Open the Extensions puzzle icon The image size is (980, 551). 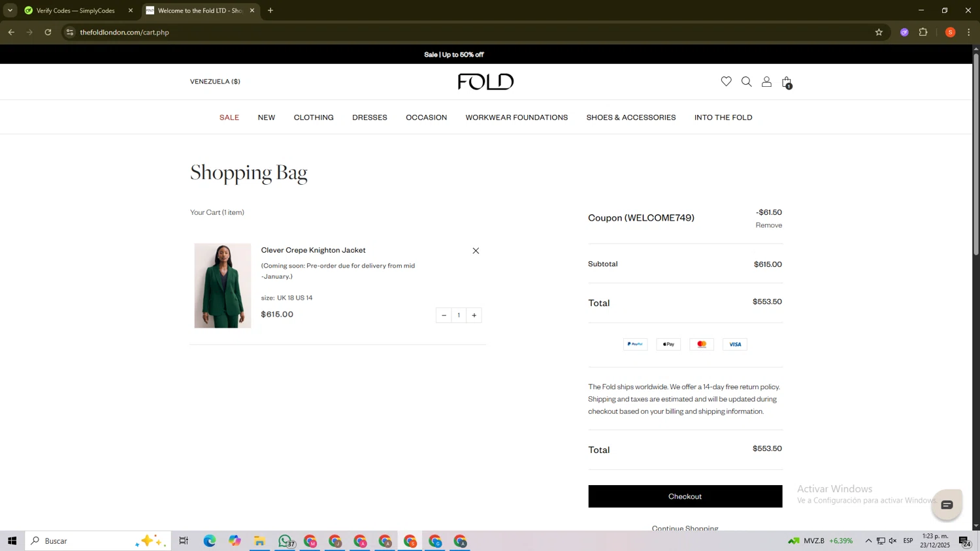click(x=923, y=32)
